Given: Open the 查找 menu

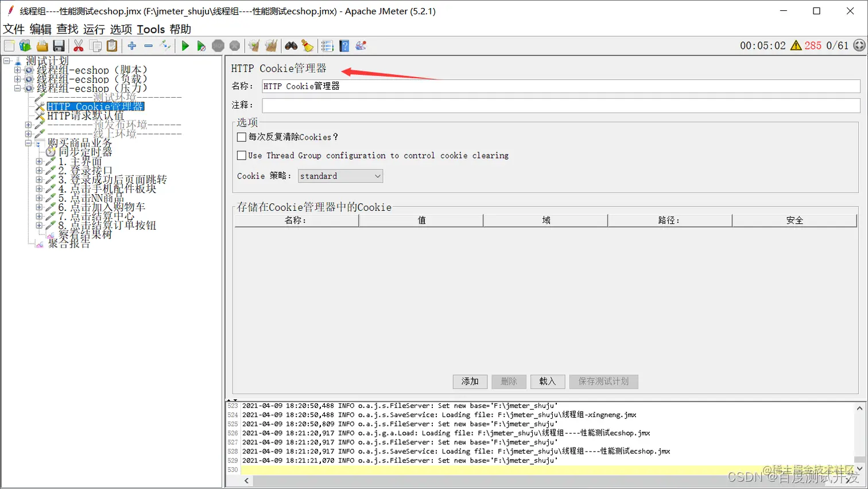Looking at the screenshot, I should (67, 29).
